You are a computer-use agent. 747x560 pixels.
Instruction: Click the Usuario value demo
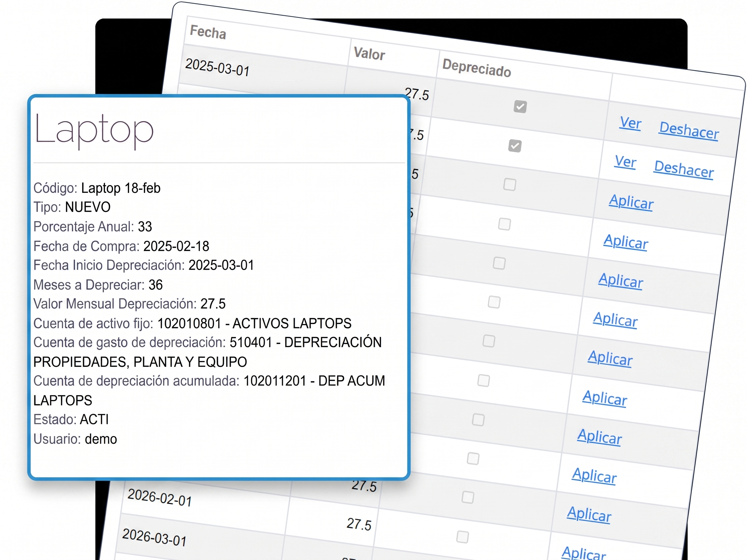point(101,439)
